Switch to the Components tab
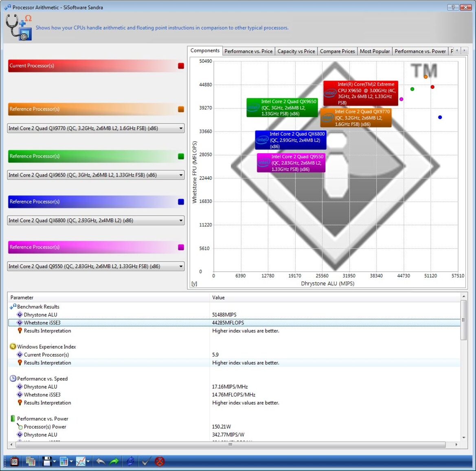Screen dimensions: 476x471 coord(205,51)
